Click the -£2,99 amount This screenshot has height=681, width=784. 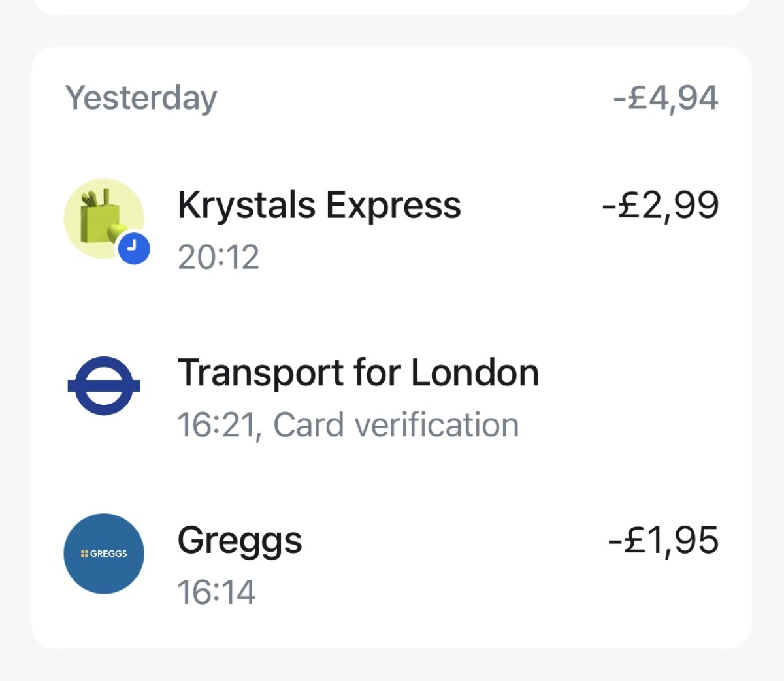tap(660, 205)
